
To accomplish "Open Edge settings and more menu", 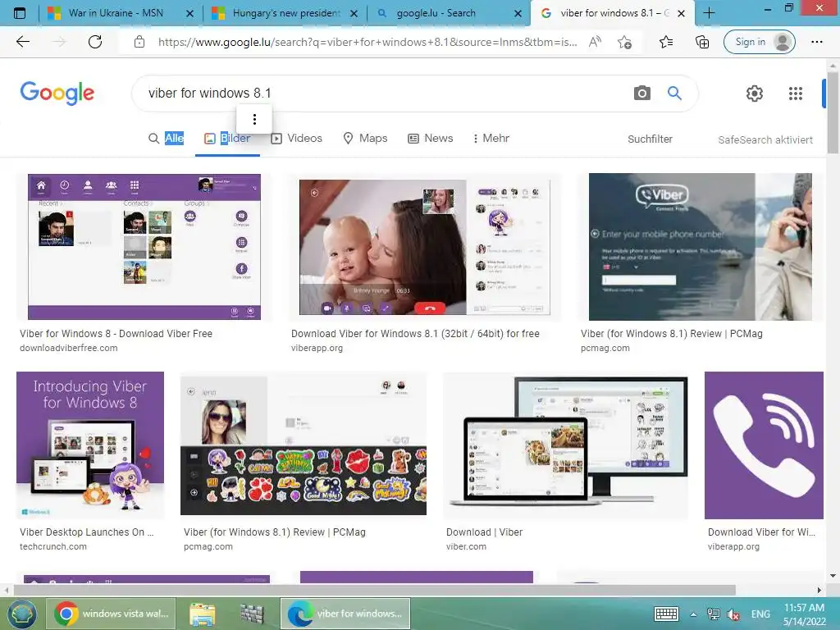I will pos(816,42).
